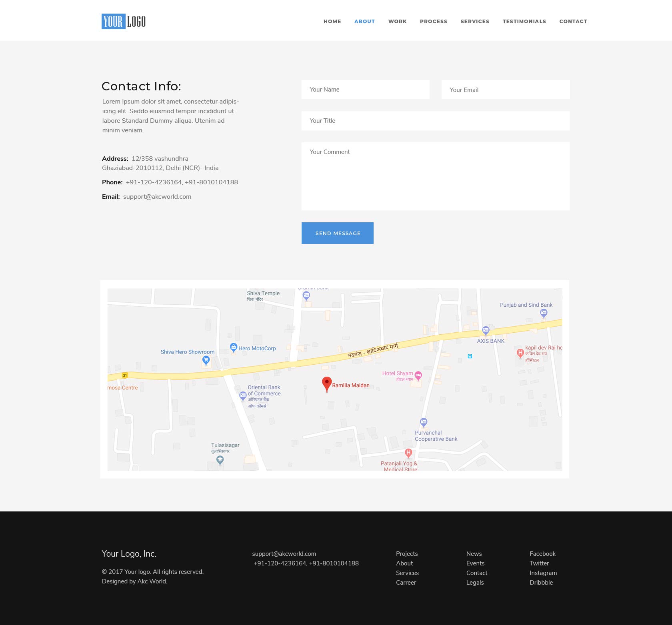Open the Carreer footer link
Screen dimensions: 672x625
(406, 583)
